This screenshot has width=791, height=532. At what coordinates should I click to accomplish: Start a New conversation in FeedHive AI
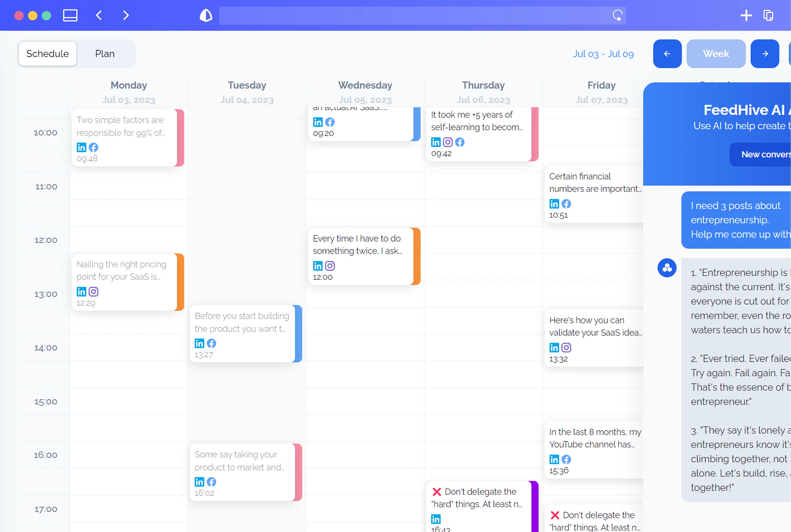[x=760, y=154]
